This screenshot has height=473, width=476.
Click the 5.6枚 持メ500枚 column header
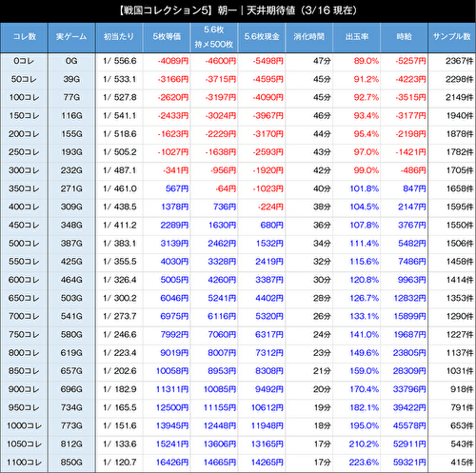coord(214,37)
